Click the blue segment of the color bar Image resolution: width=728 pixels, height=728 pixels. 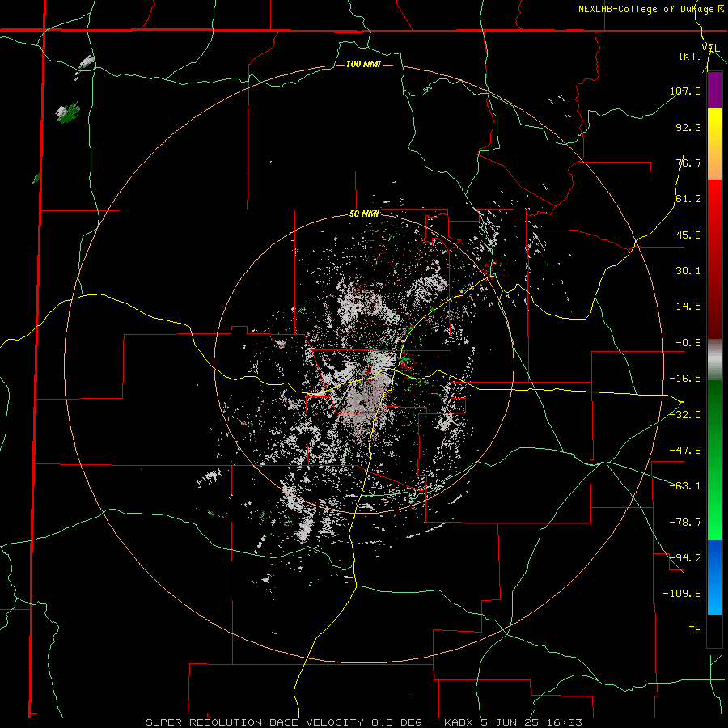coord(714,577)
